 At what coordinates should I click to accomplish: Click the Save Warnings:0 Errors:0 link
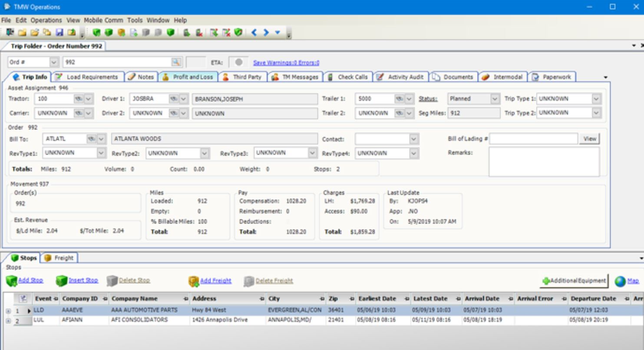click(286, 63)
